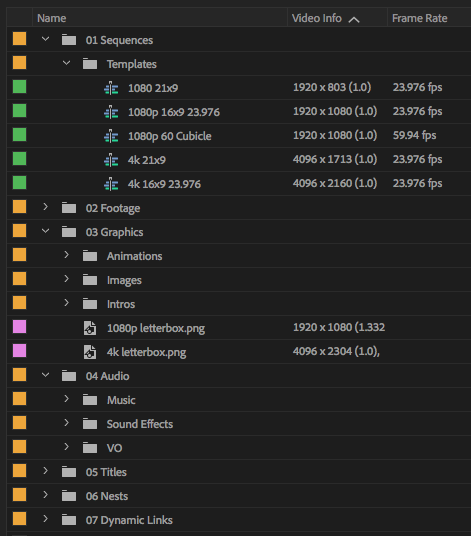Select the 'Sound Effects' bin name
Image resolution: width=471 pixels, height=536 pixels.
tap(140, 424)
